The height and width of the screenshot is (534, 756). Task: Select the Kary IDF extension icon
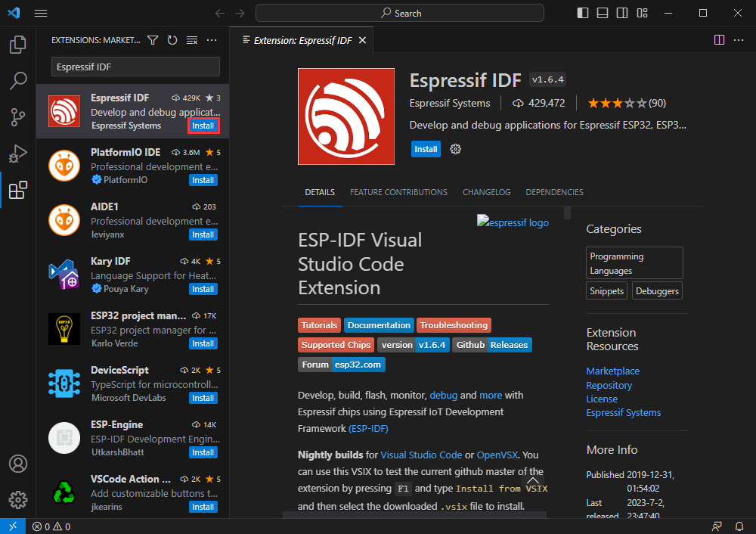[x=64, y=275]
